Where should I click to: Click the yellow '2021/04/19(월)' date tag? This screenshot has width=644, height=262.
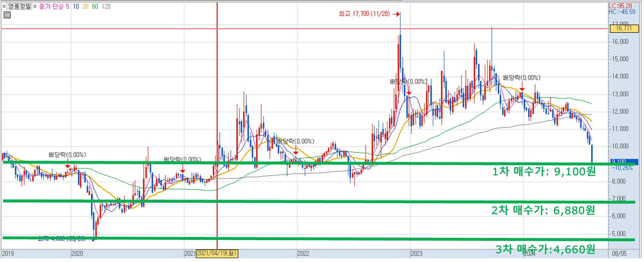pyautogui.click(x=217, y=253)
